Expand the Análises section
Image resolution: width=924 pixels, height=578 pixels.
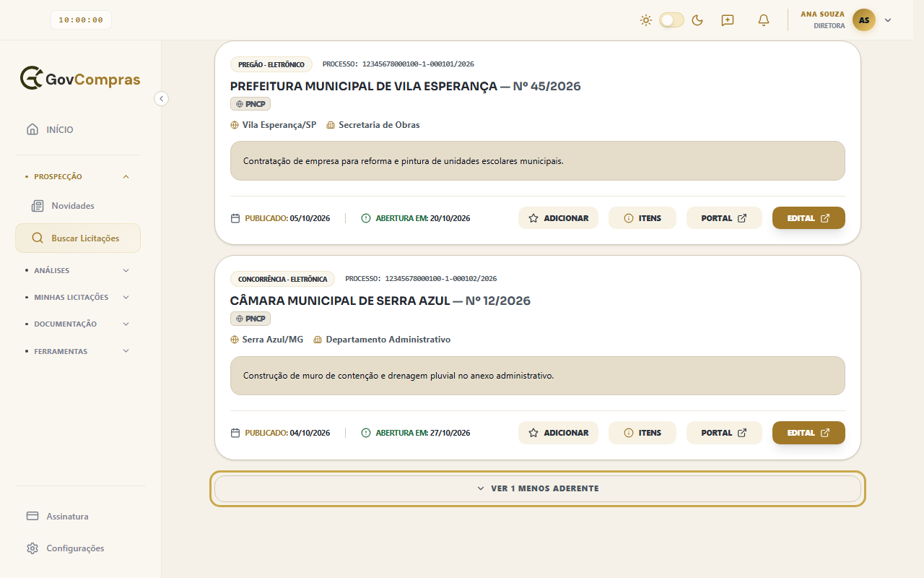click(x=78, y=270)
